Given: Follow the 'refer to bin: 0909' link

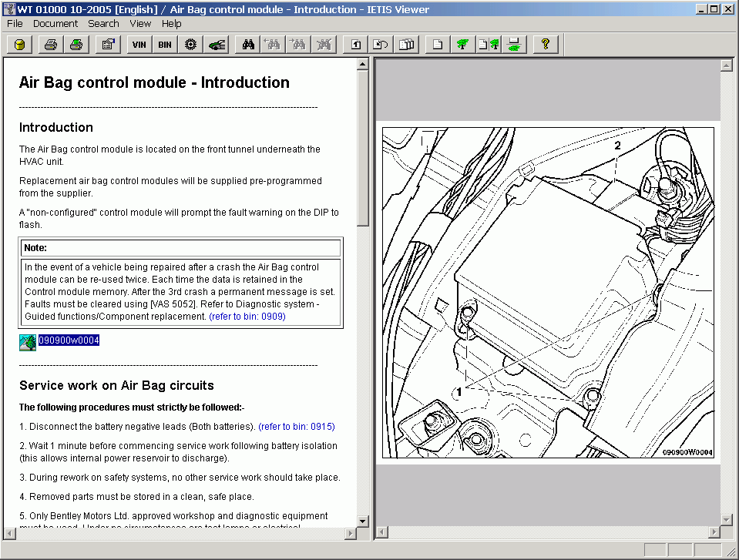Looking at the screenshot, I should (x=247, y=317).
